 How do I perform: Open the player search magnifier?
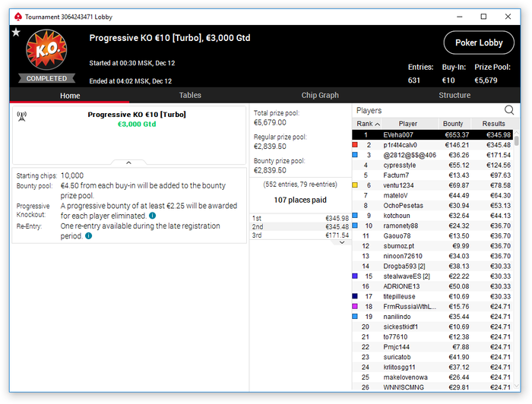[x=509, y=110]
